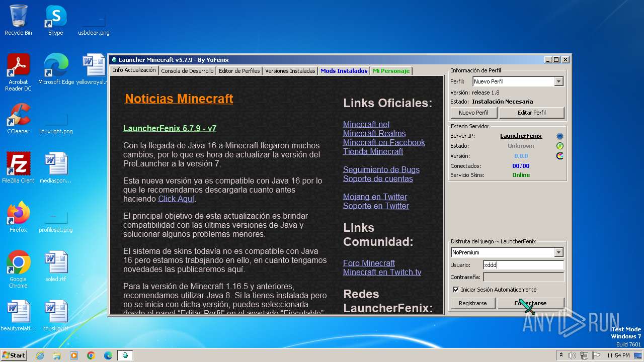Switch to Consola de Desarrollo tab
The height and width of the screenshot is (362, 644).
(187, 71)
